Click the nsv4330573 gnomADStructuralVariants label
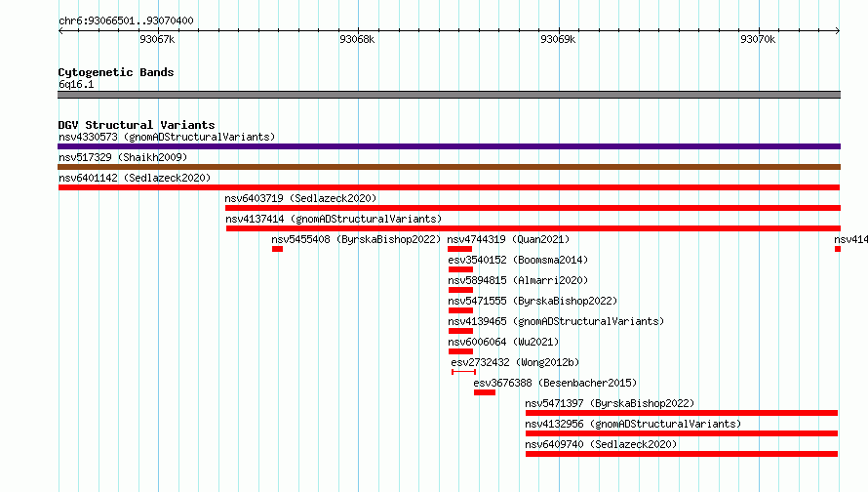 (167, 137)
